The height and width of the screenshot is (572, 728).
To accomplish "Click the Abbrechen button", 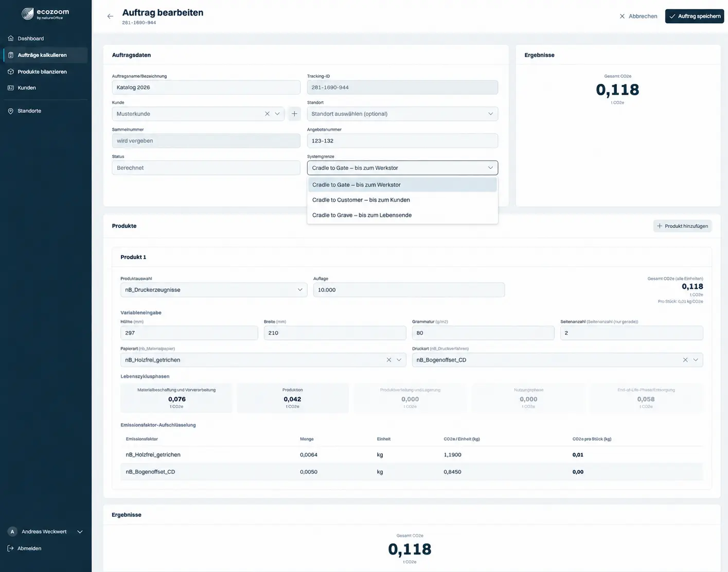I will [638, 16].
